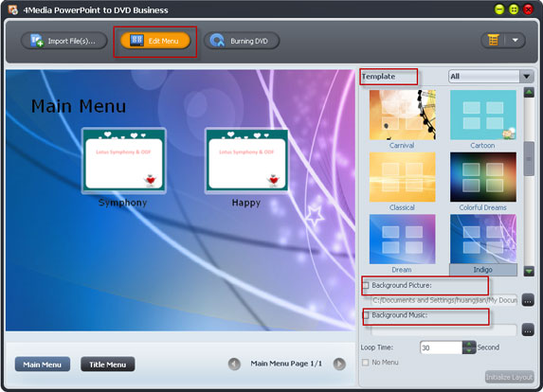Browse for a background picture file

(528, 300)
